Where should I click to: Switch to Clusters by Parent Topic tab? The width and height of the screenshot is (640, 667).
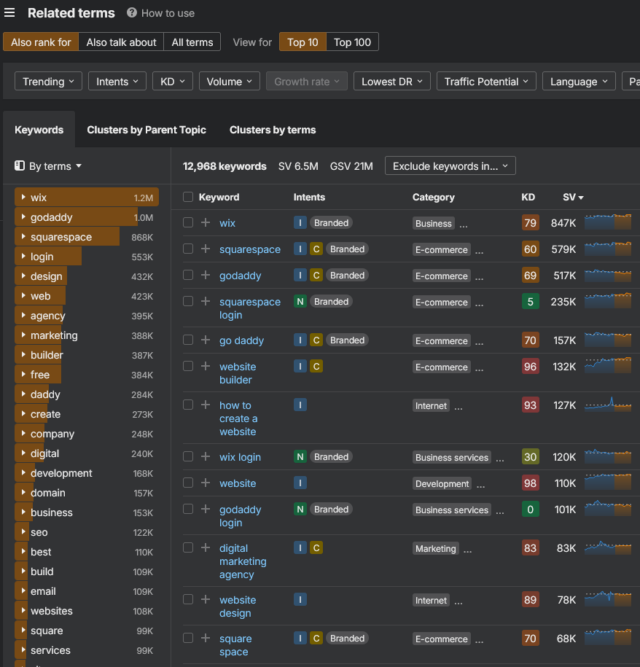tap(146, 130)
